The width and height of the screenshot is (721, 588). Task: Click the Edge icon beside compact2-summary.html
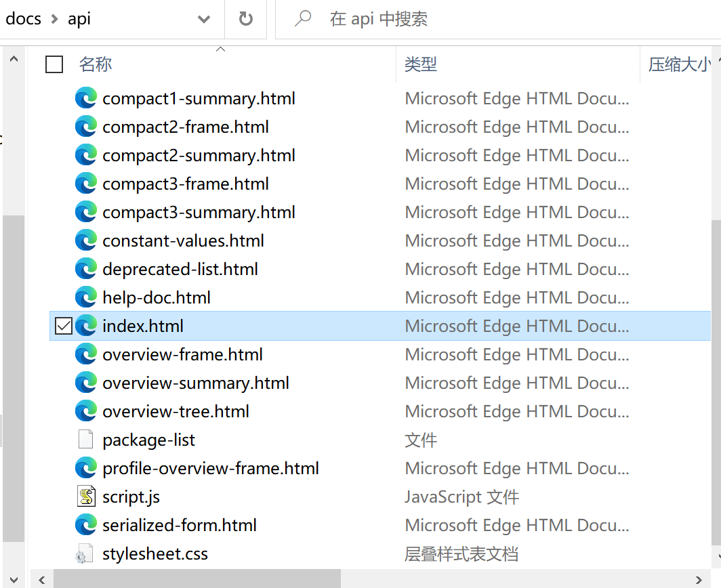point(86,155)
